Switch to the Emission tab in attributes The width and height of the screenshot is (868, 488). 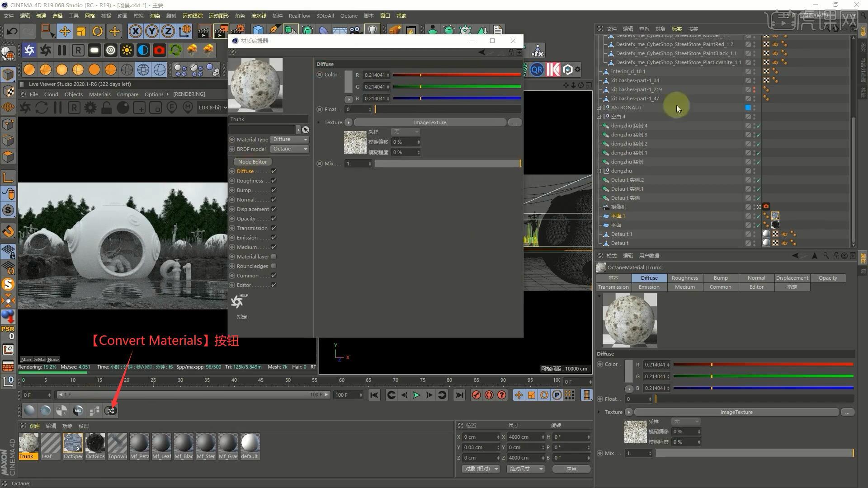[x=649, y=287]
